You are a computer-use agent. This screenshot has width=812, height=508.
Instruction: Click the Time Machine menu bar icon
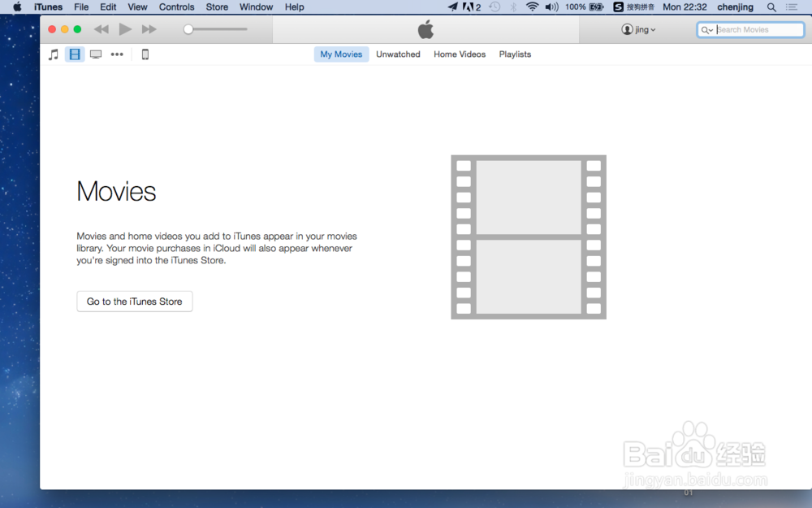pyautogui.click(x=495, y=7)
